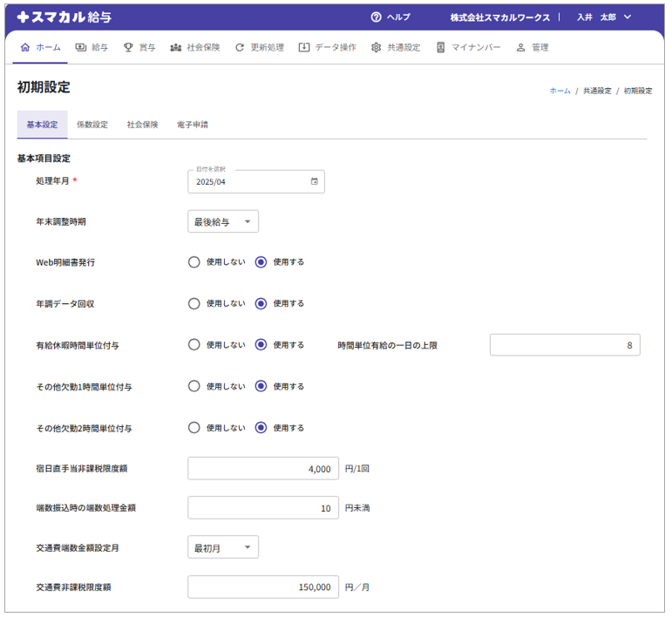Select 使用しない for Web明細書発行

pos(194,261)
